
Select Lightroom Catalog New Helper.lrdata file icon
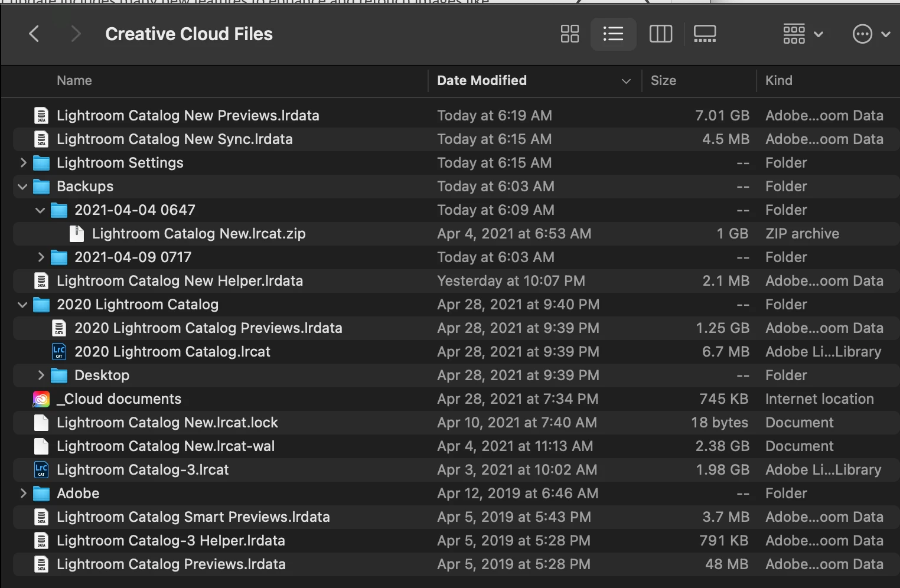tap(41, 281)
